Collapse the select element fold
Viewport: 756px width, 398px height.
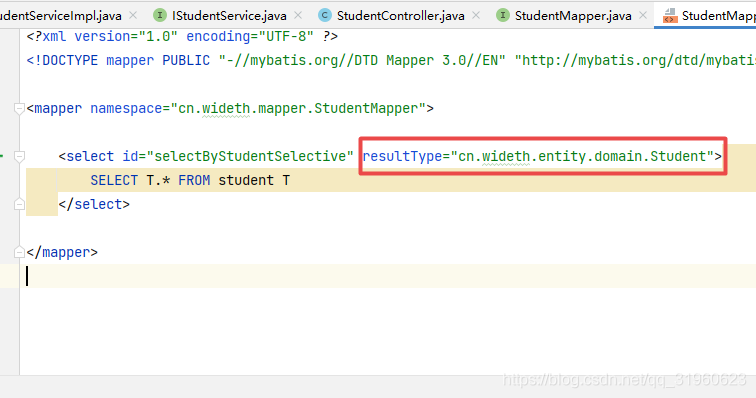click(x=19, y=156)
